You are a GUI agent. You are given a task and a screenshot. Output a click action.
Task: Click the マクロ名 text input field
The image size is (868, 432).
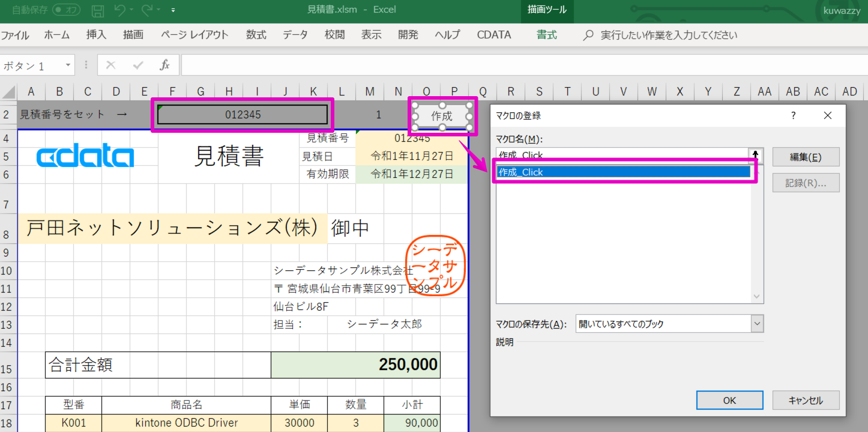pyautogui.click(x=622, y=154)
